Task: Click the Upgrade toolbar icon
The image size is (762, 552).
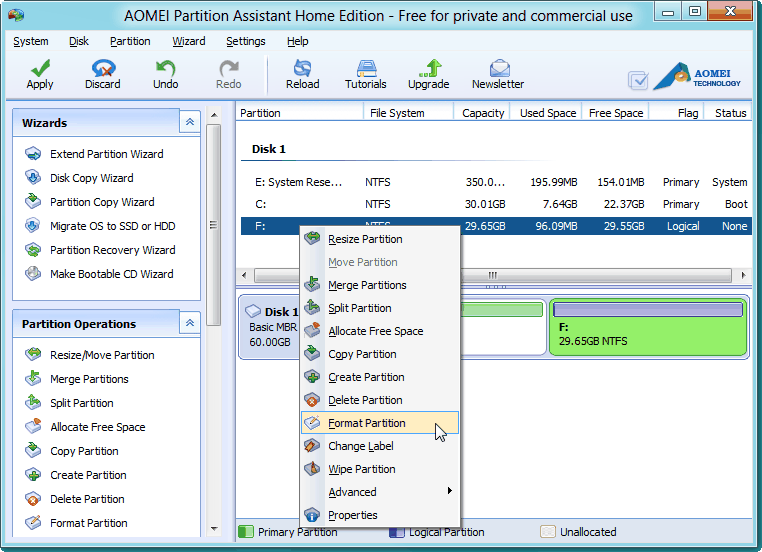Action: coord(429,69)
